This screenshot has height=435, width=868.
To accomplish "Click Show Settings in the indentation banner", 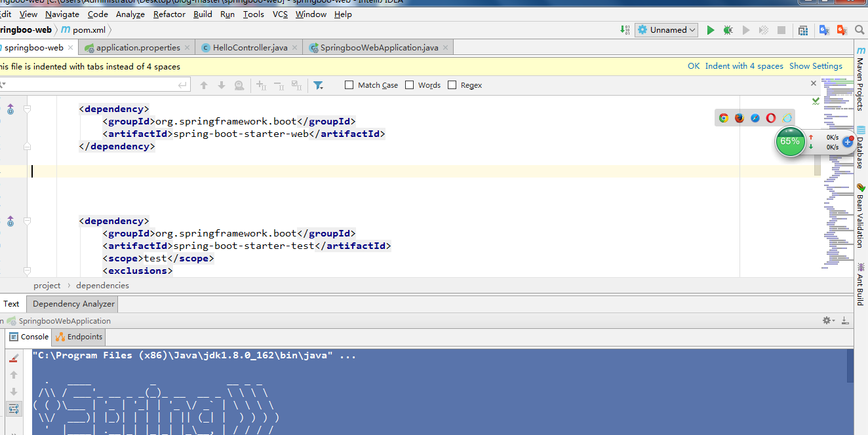I will pos(815,66).
